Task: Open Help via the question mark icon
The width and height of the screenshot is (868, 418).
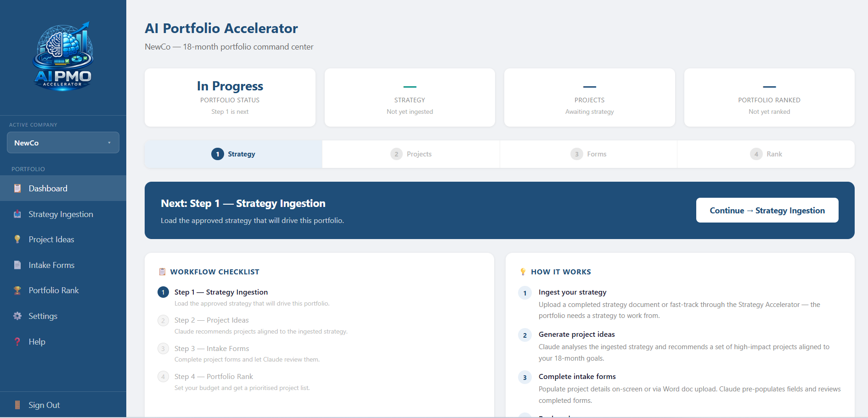Action: tap(17, 341)
